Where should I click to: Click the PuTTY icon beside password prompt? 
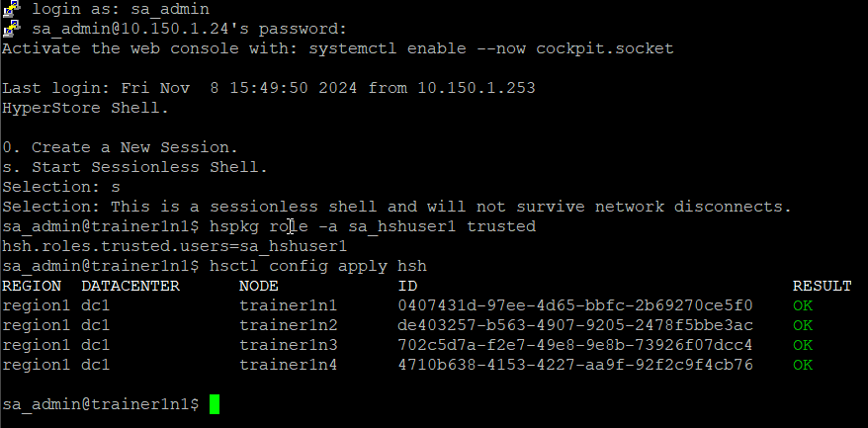click(x=12, y=28)
